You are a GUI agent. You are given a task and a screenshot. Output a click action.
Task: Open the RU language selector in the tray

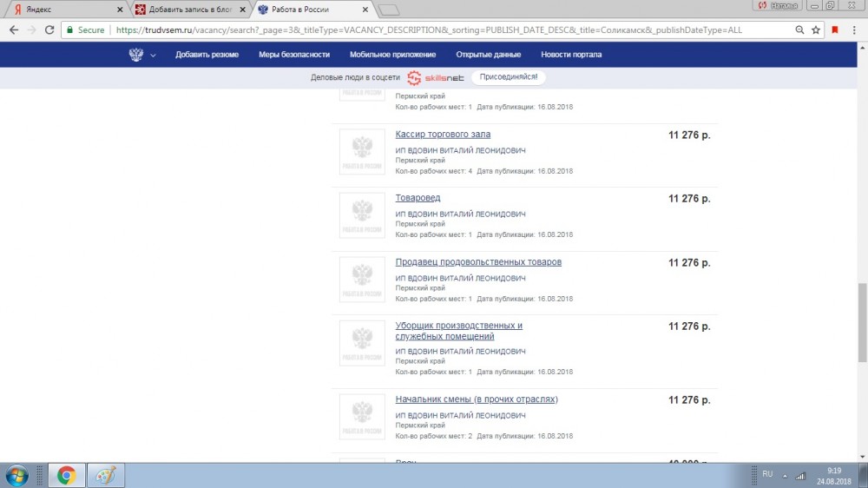(x=767, y=475)
